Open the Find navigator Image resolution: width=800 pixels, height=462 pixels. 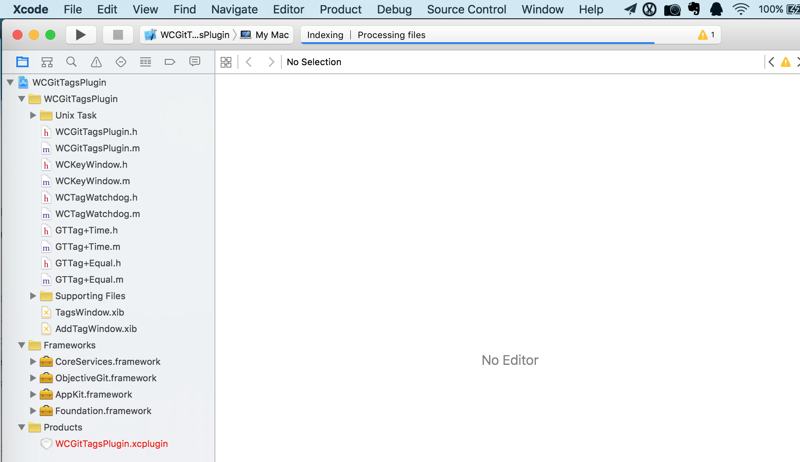(71, 62)
